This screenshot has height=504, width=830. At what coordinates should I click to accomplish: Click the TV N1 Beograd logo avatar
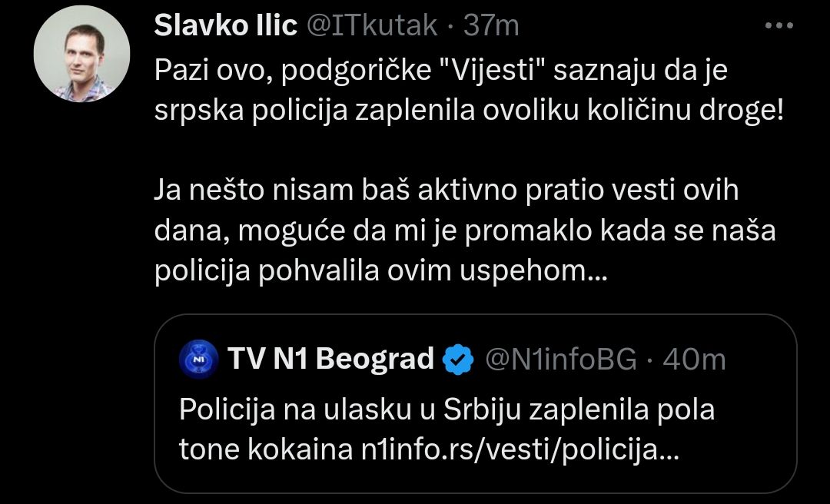198,360
